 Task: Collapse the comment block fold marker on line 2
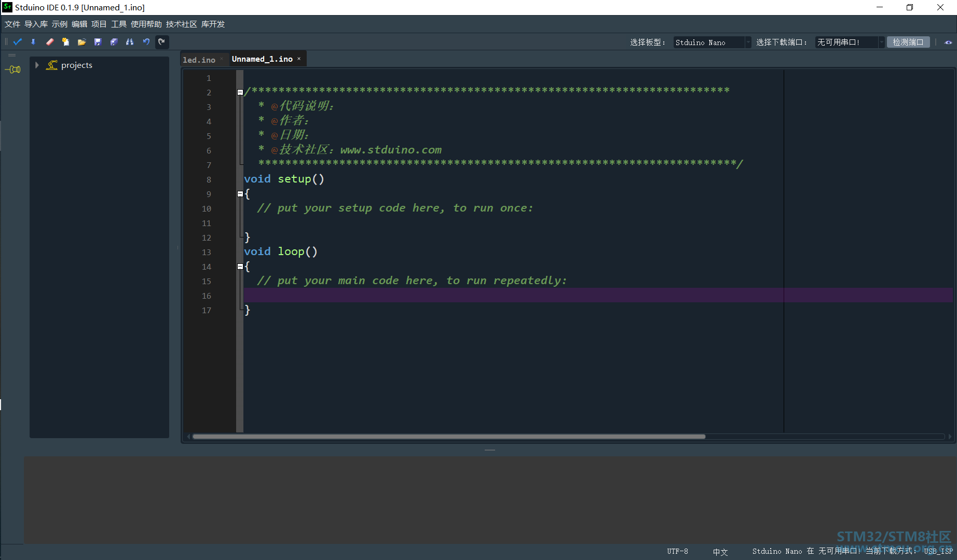point(240,92)
